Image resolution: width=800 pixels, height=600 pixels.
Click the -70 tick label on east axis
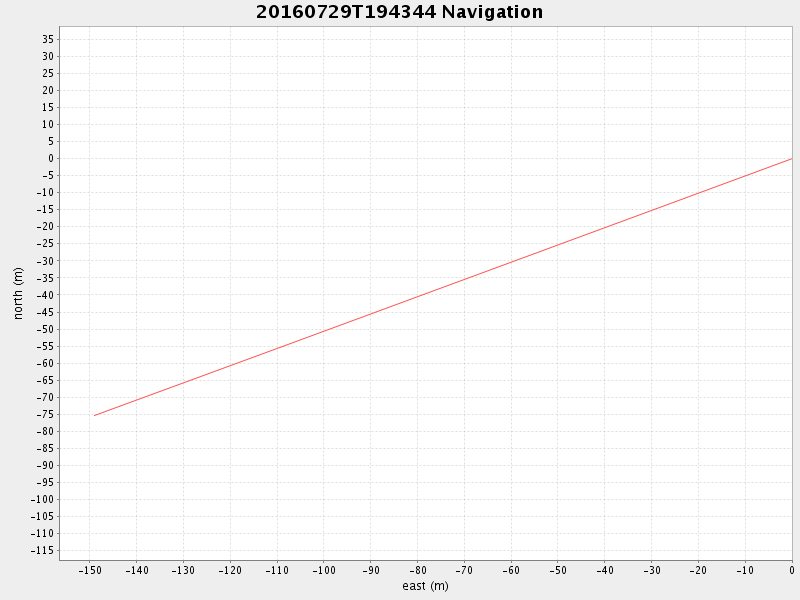(464, 570)
